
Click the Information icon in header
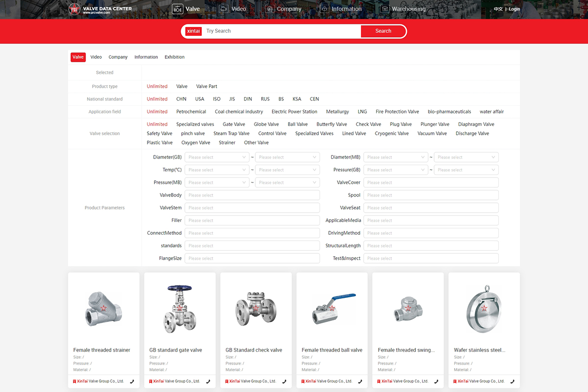coord(324,9)
